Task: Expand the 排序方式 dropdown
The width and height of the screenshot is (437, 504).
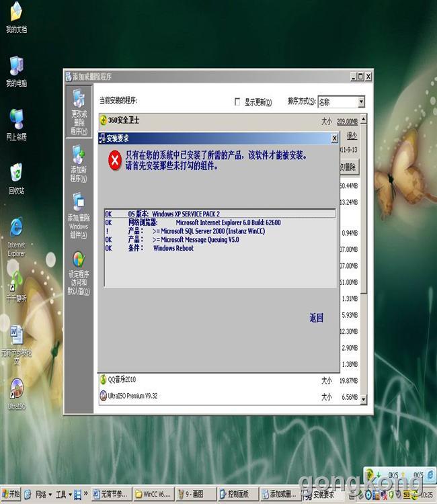Action: [x=360, y=102]
